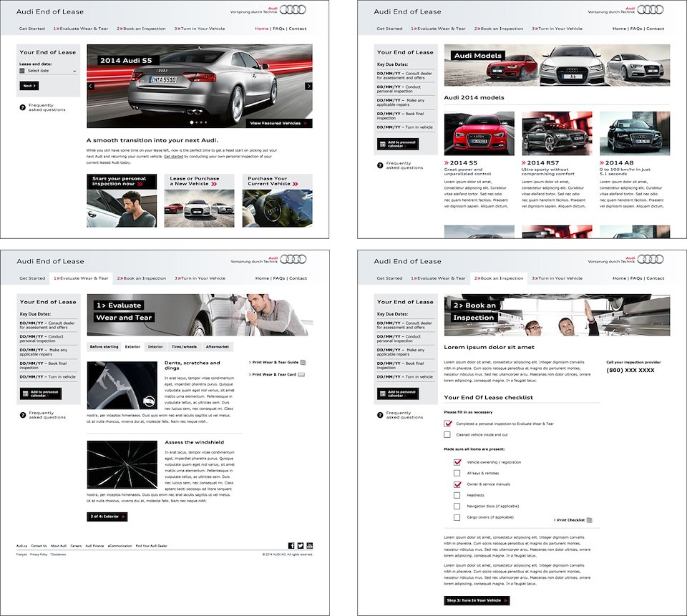Click the Facebook icon in the footer
Screen dimensions: 687x616
click(291, 546)
